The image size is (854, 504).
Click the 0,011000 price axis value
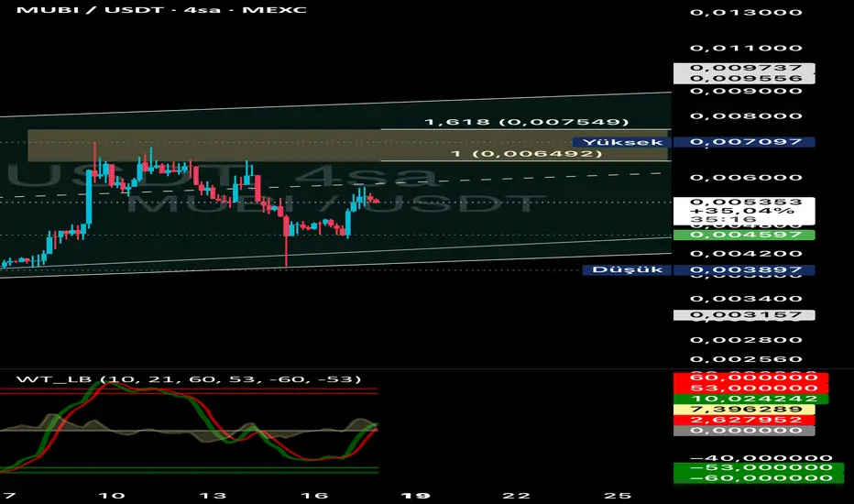pyautogui.click(x=746, y=48)
